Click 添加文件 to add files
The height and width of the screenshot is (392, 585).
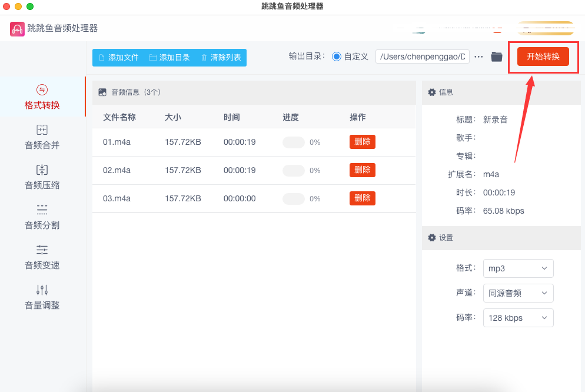118,58
